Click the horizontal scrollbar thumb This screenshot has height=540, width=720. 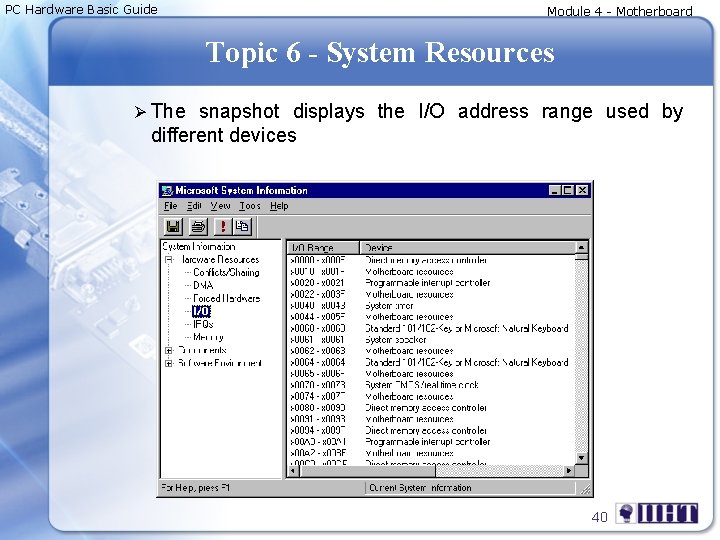click(x=367, y=471)
